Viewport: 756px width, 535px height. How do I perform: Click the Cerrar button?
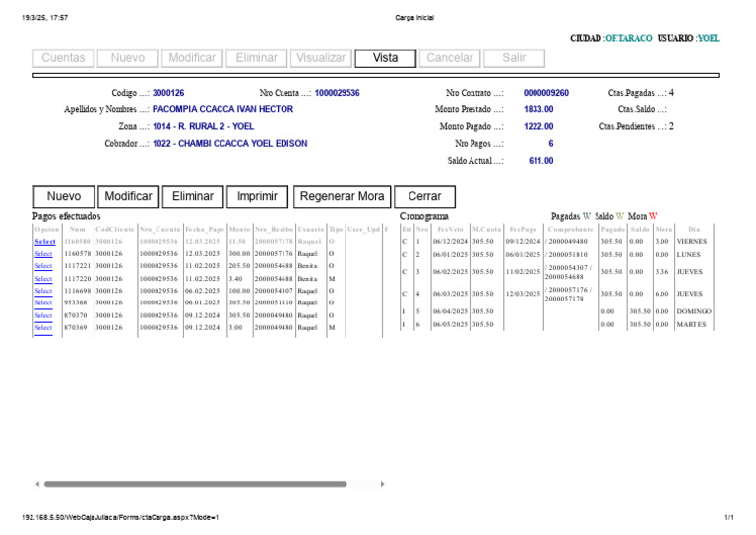tap(424, 196)
